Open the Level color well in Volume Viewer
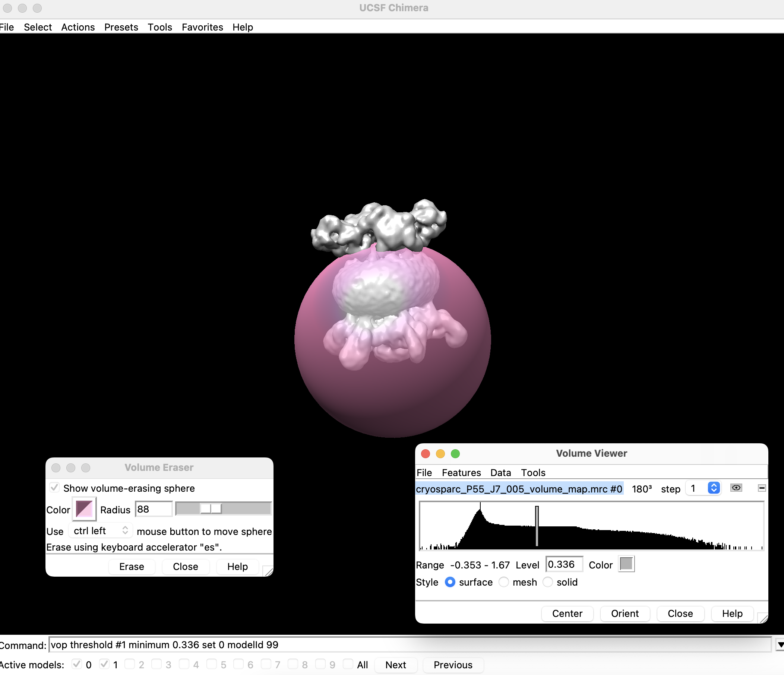 (x=626, y=564)
